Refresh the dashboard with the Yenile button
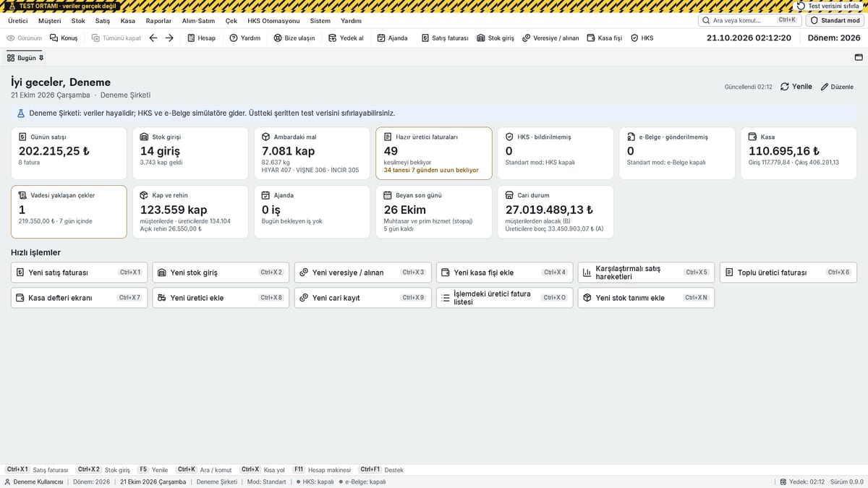Viewport: 868px width, 488px height. [796, 87]
